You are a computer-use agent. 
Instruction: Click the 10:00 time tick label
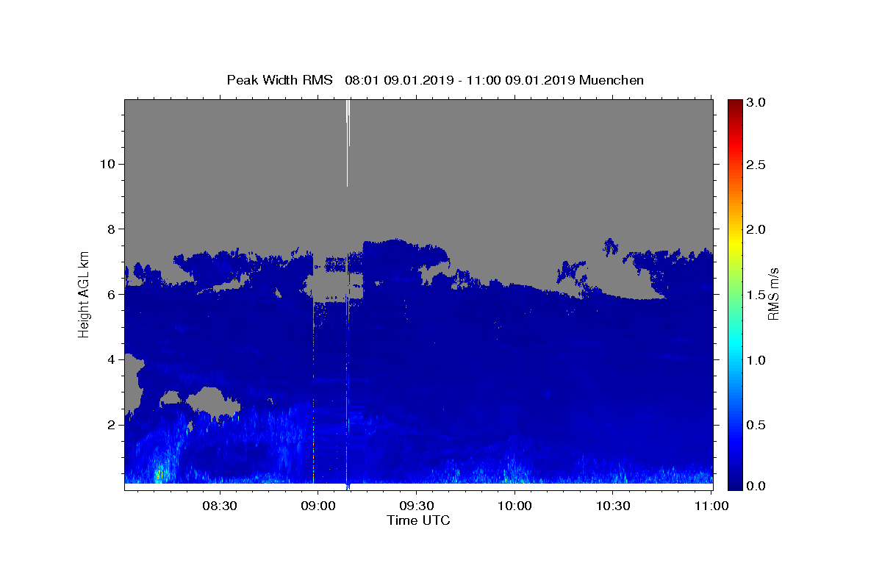pos(514,506)
